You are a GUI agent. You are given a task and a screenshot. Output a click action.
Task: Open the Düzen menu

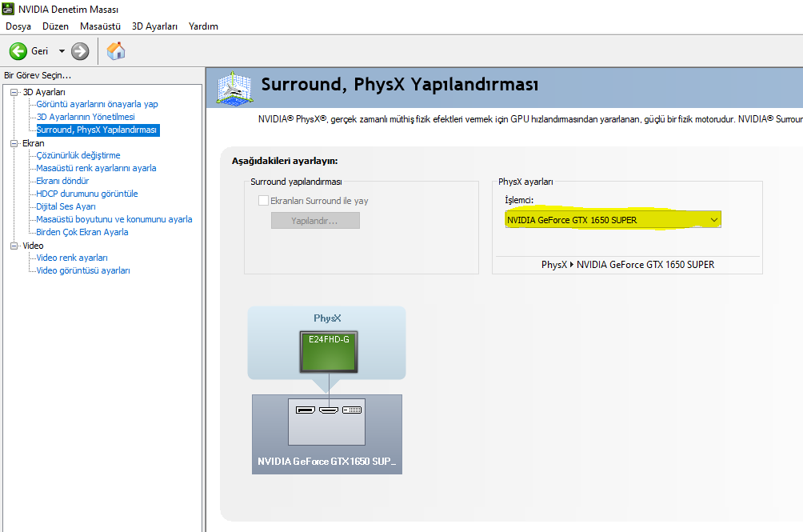point(55,26)
